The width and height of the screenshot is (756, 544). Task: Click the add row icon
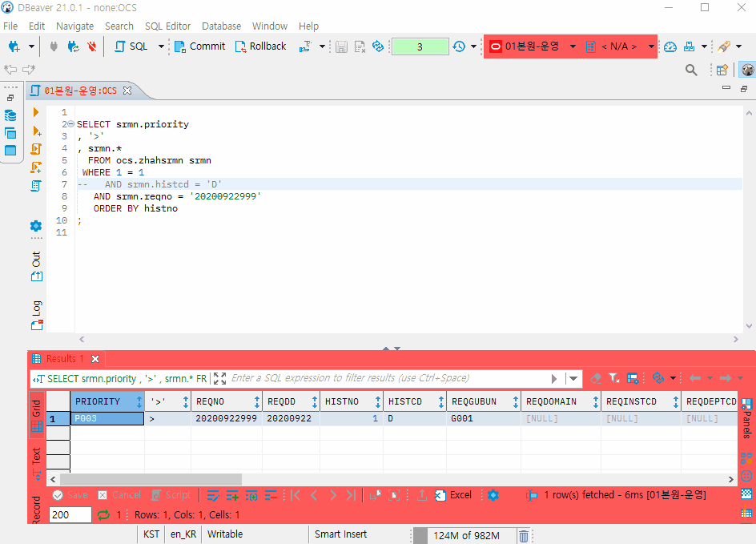(x=232, y=495)
